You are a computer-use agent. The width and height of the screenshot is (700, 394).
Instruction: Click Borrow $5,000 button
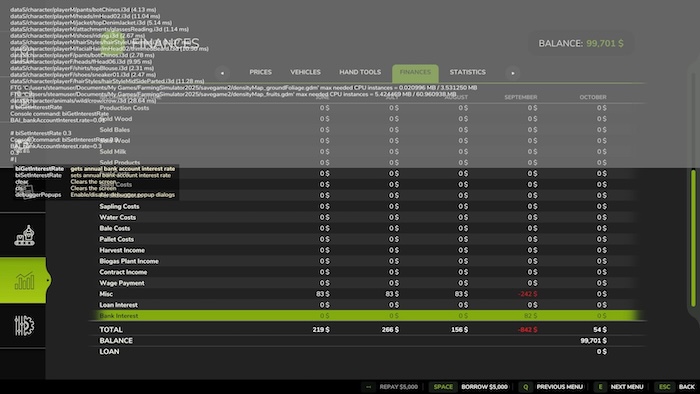tap(484, 387)
